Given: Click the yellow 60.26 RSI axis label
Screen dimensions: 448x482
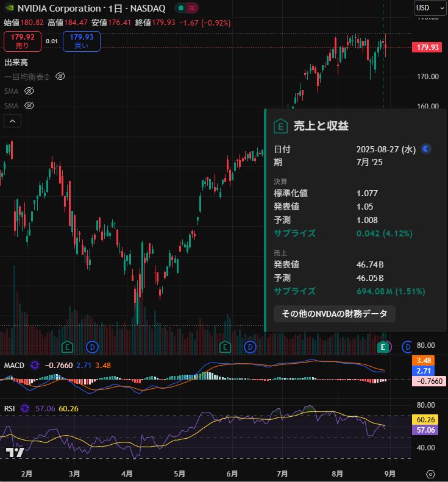Looking at the screenshot, I should click(x=425, y=420).
